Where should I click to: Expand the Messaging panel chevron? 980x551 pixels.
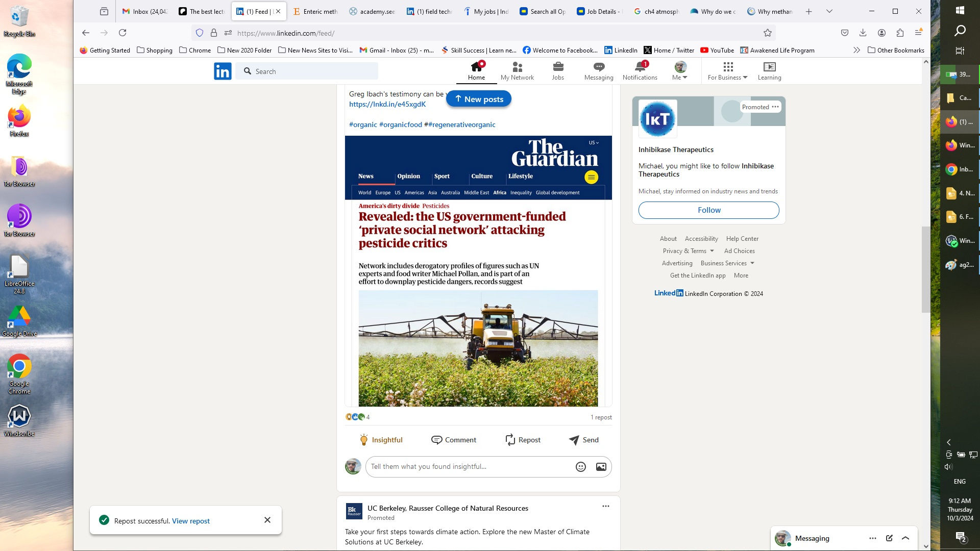click(905, 538)
